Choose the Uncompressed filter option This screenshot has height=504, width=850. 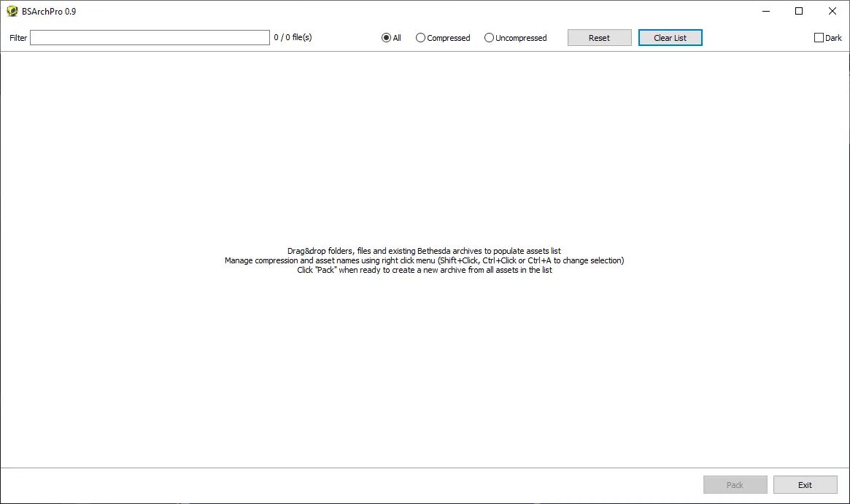[489, 38]
